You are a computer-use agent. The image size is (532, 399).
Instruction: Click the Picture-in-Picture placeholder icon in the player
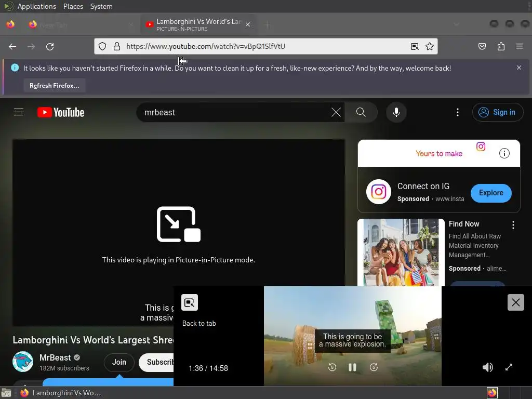tap(179, 224)
